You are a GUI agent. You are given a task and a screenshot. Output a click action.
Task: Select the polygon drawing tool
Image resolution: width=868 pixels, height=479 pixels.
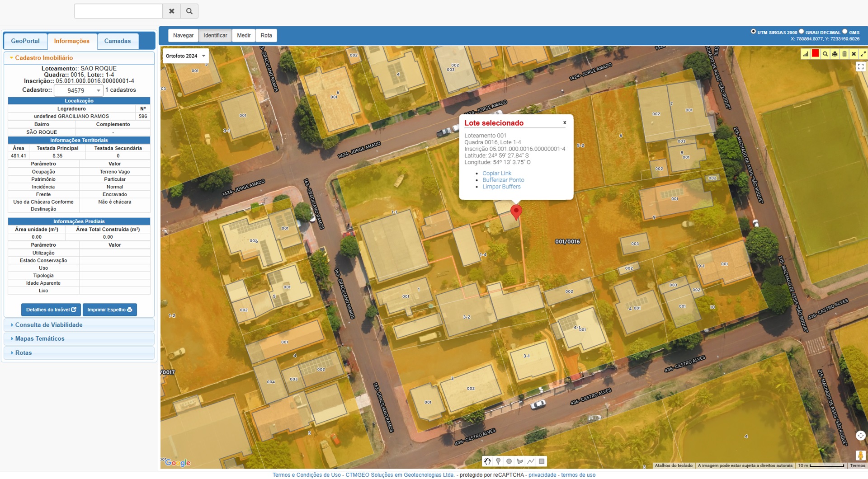tap(520, 461)
